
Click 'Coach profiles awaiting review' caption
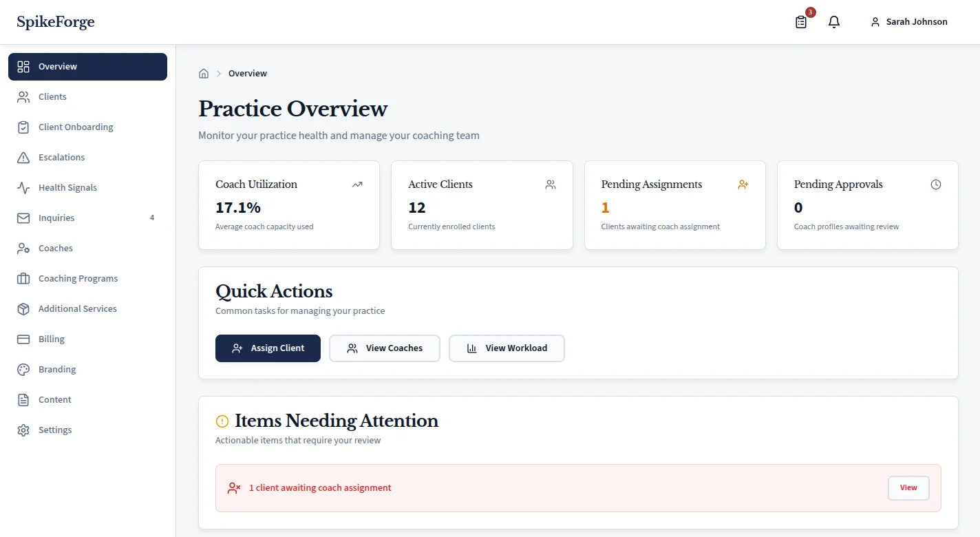(x=846, y=227)
